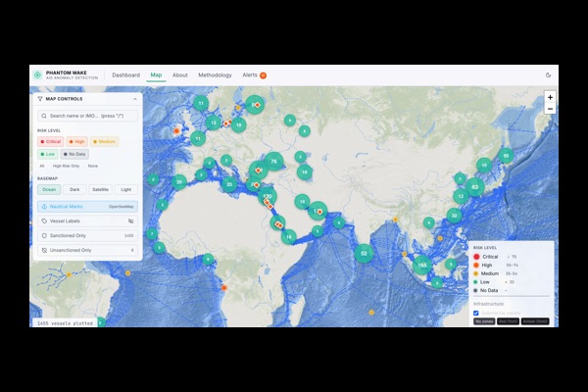Click the green 52 vessel cluster marker
This screenshot has height=392, width=588.
tap(364, 253)
